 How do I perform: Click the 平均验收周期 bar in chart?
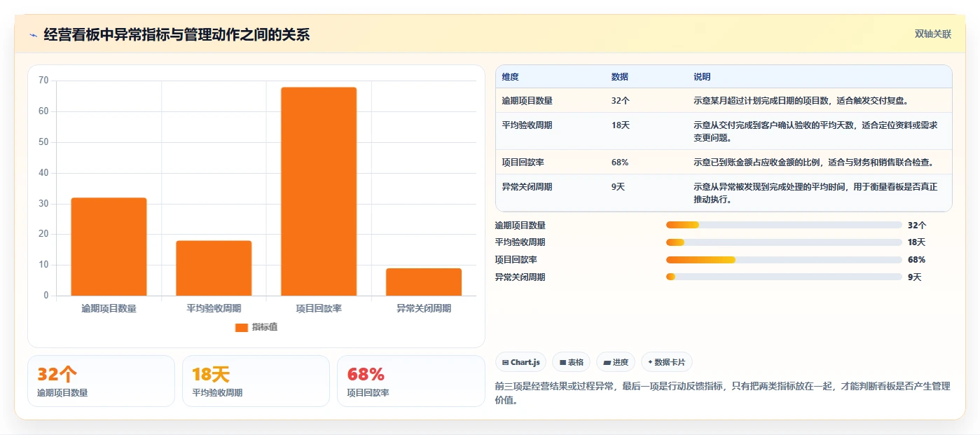pos(214,268)
